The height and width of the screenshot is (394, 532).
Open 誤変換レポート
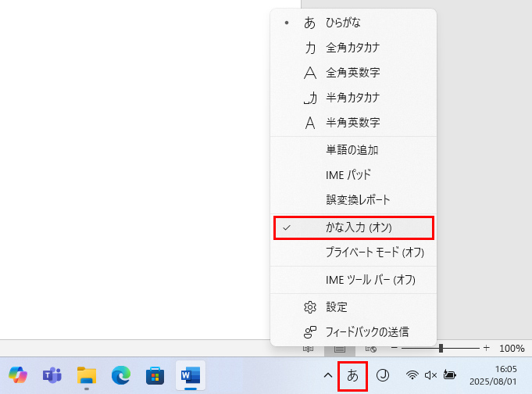pos(353,199)
